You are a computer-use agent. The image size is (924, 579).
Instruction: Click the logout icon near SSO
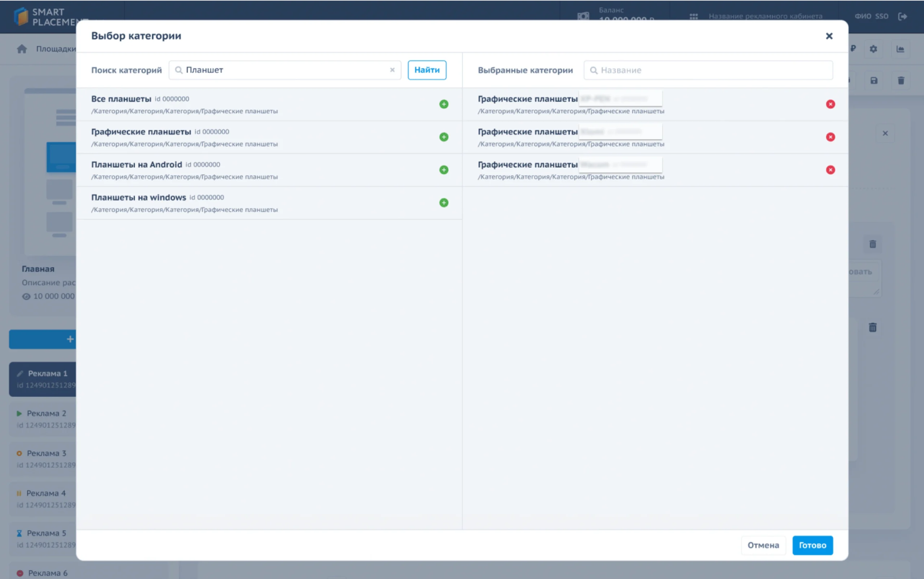pos(903,17)
